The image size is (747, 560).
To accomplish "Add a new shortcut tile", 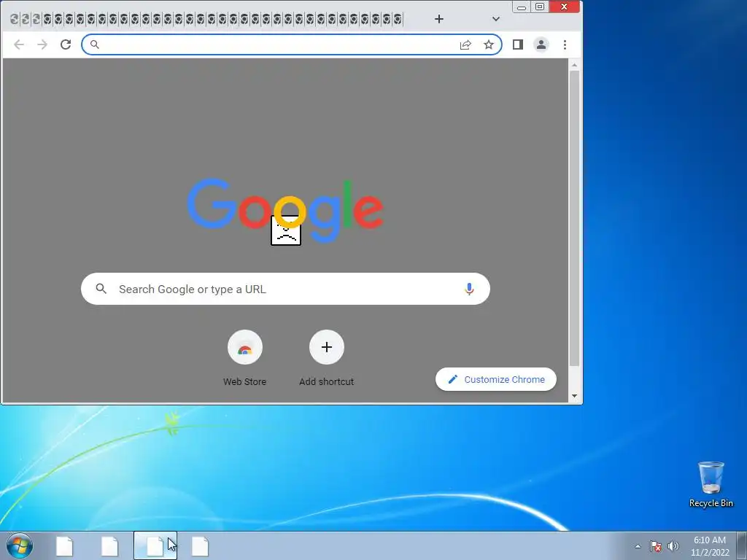I will coord(327,357).
